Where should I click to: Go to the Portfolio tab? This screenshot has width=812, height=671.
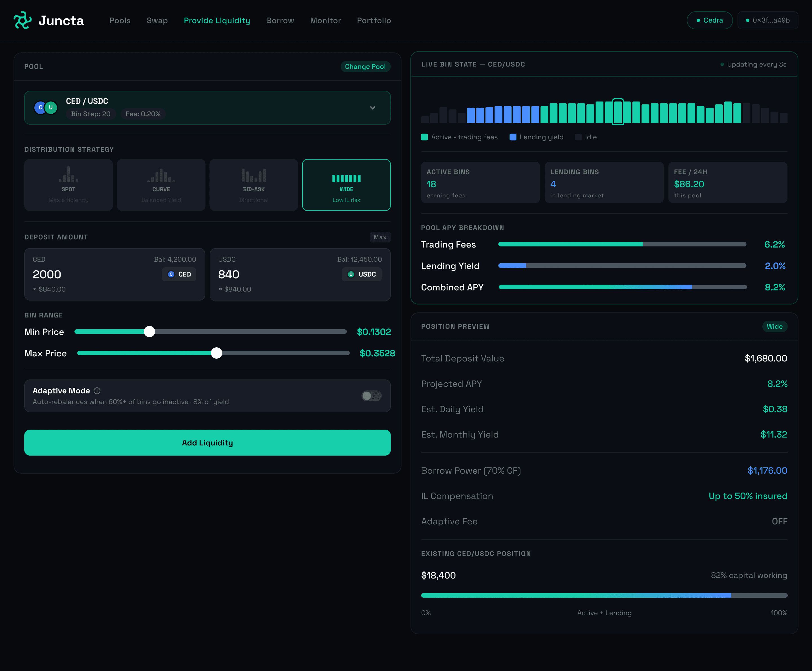pos(374,21)
